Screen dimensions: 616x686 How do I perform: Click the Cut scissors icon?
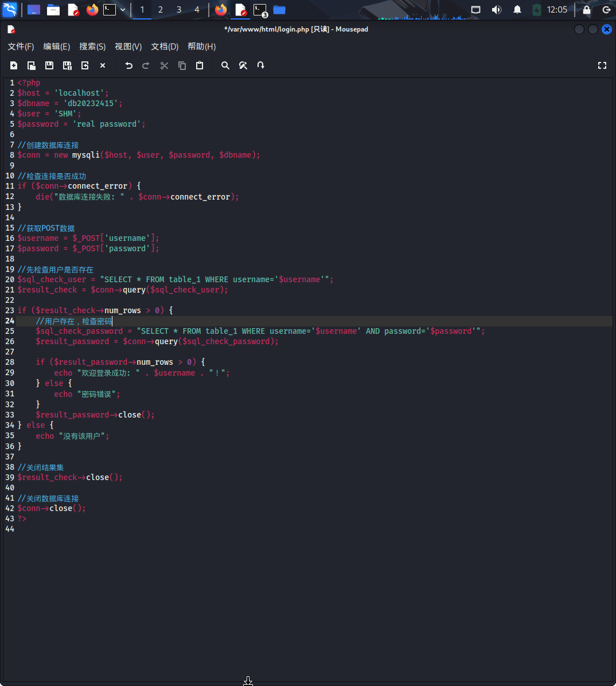pos(164,65)
